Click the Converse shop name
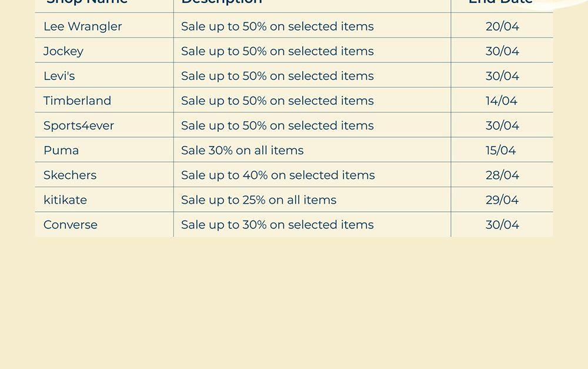This screenshot has height=369, width=588. coord(71,224)
